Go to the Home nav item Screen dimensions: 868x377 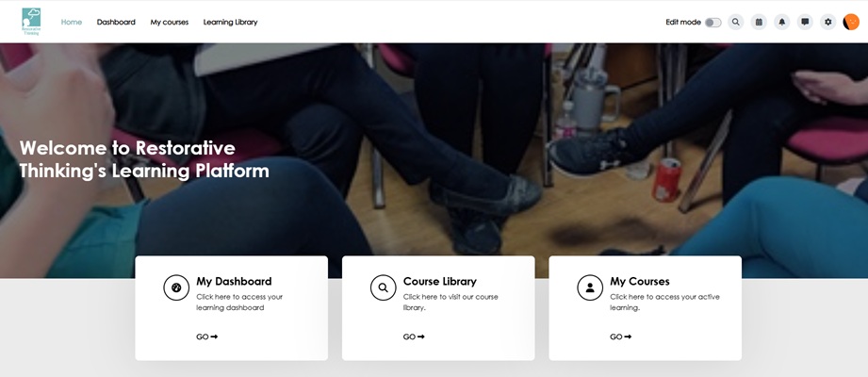point(72,22)
